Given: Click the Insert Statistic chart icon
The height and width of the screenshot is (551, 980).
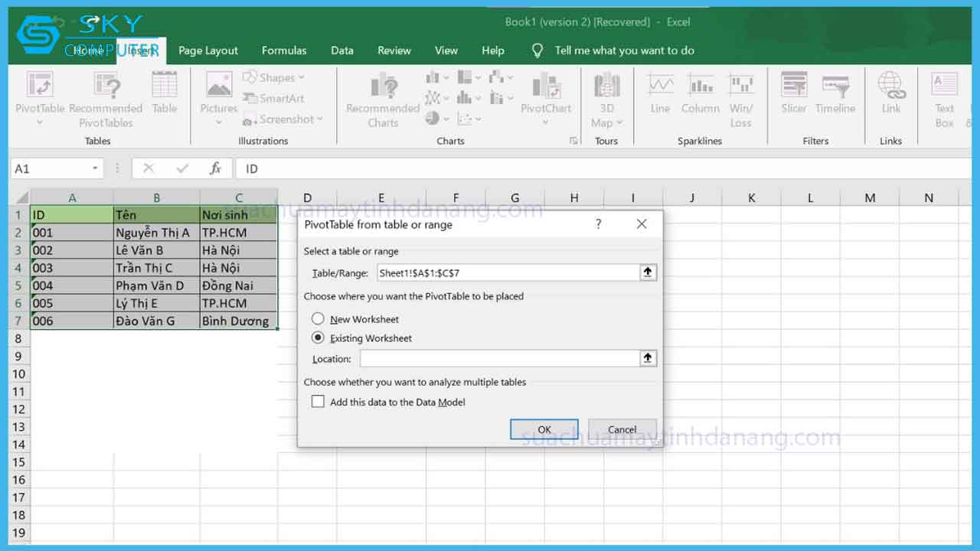Looking at the screenshot, I should 469,98.
